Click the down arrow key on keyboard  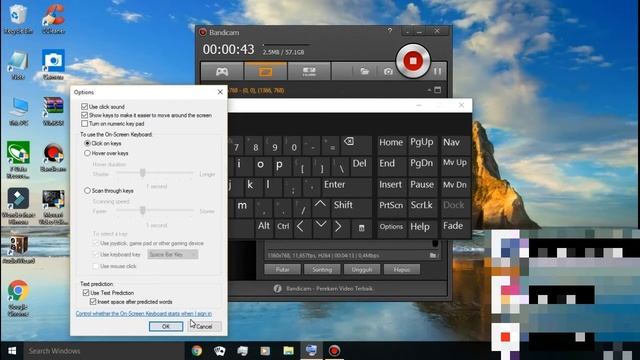pos(321,229)
